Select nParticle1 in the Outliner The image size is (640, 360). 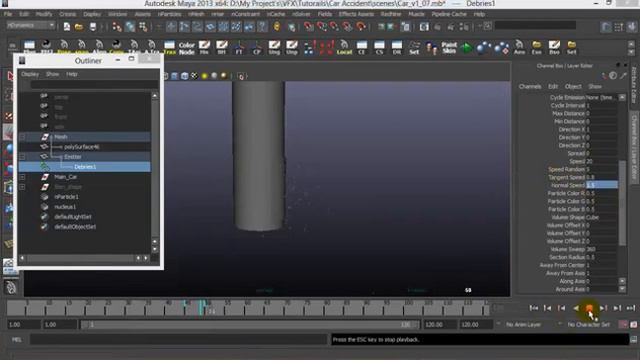[x=66, y=197]
